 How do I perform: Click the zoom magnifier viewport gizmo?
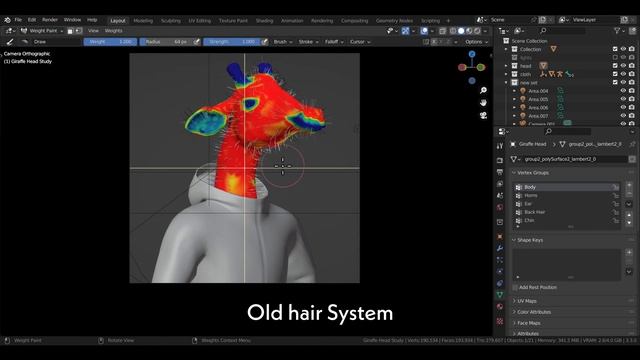483,90
